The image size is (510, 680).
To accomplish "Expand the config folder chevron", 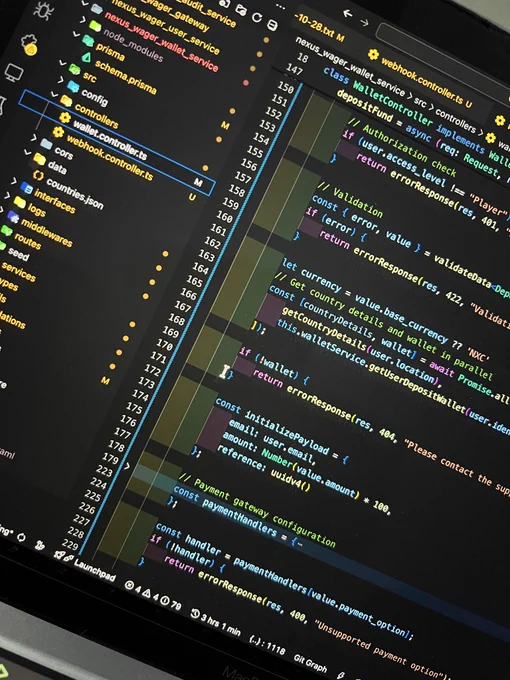I will [x=61, y=79].
